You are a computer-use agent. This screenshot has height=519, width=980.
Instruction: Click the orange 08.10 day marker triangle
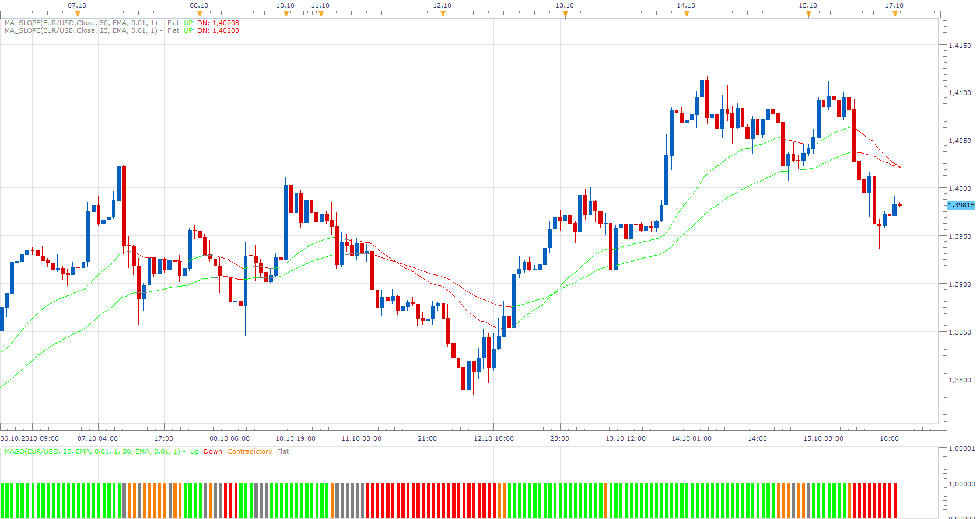(x=199, y=15)
